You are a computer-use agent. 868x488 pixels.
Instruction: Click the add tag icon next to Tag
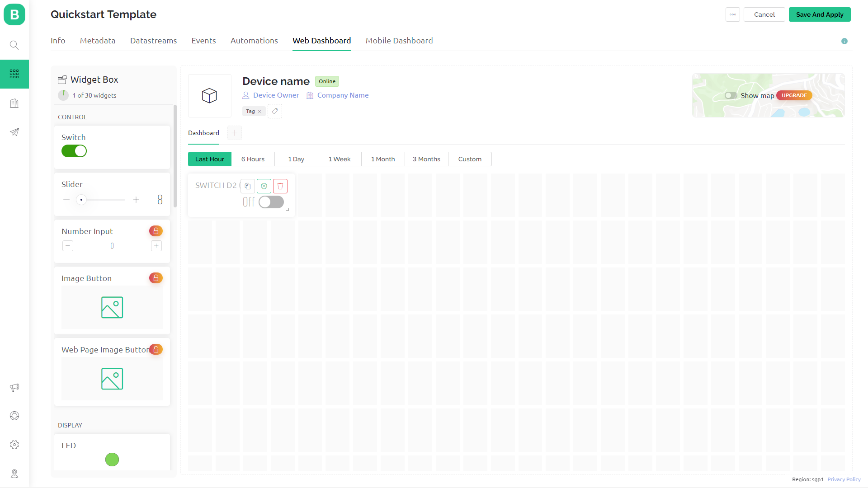point(275,111)
